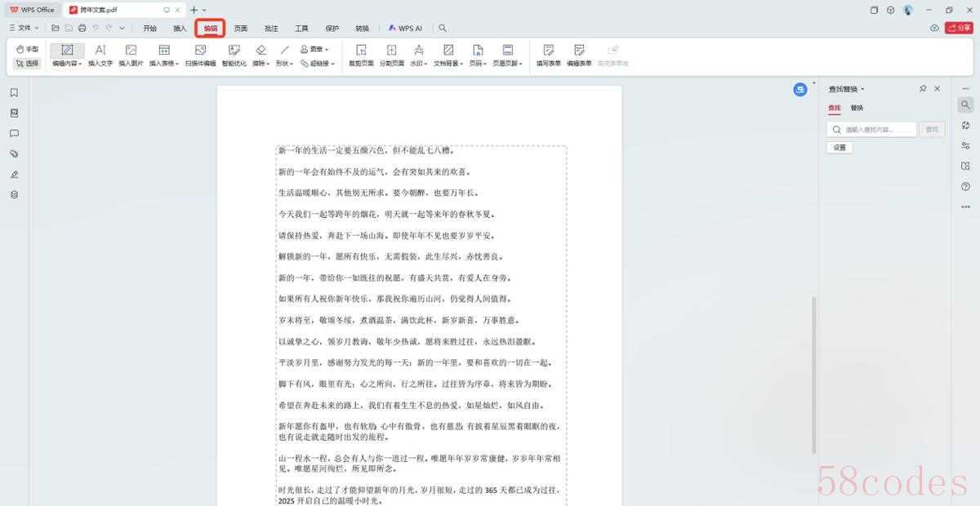
Task: Expand the 水印 (Watermark) dropdown
Action: pos(418,55)
